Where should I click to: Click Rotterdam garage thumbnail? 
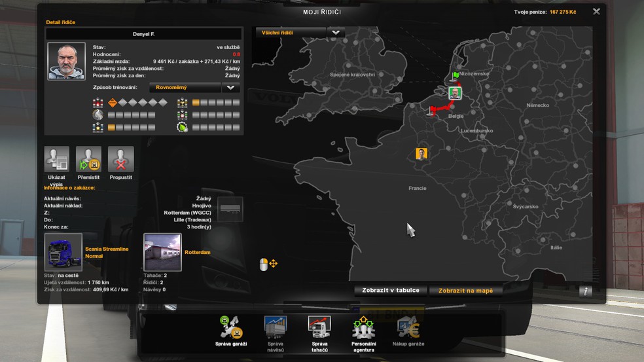point(163,252)
